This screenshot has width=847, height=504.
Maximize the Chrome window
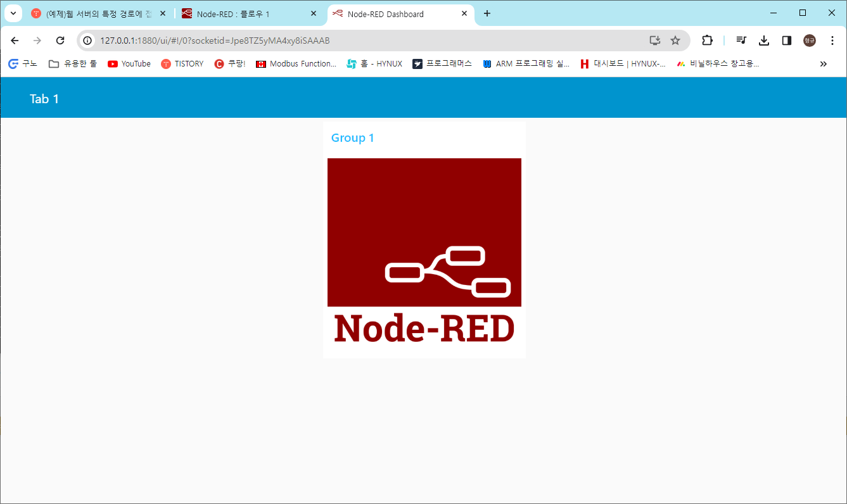803,13
